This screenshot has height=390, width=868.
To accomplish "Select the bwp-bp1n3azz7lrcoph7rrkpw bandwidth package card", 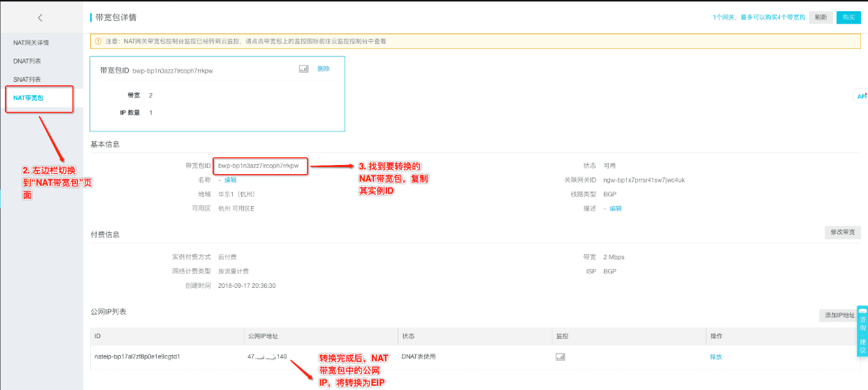I will pos(217,94).
